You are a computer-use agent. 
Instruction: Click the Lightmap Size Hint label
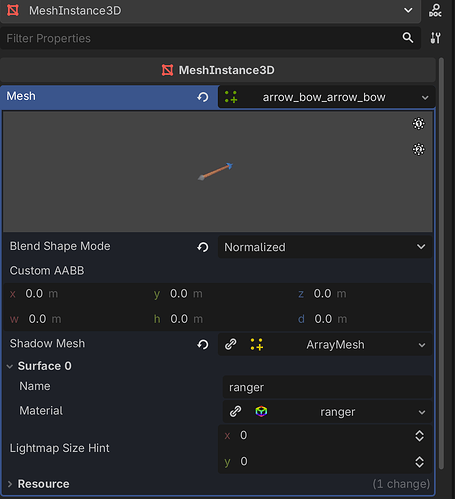pos(59,448)
